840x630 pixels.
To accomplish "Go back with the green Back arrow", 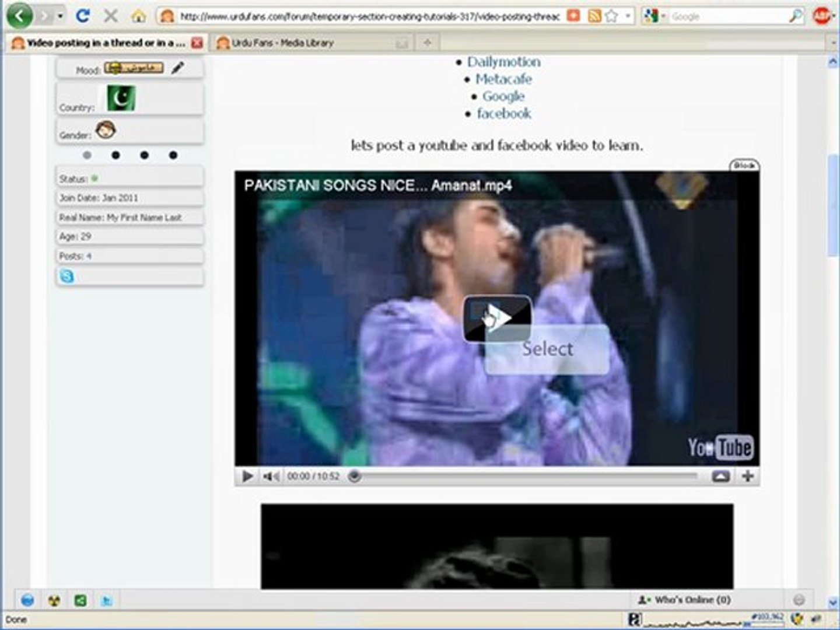I will [19, 16].
